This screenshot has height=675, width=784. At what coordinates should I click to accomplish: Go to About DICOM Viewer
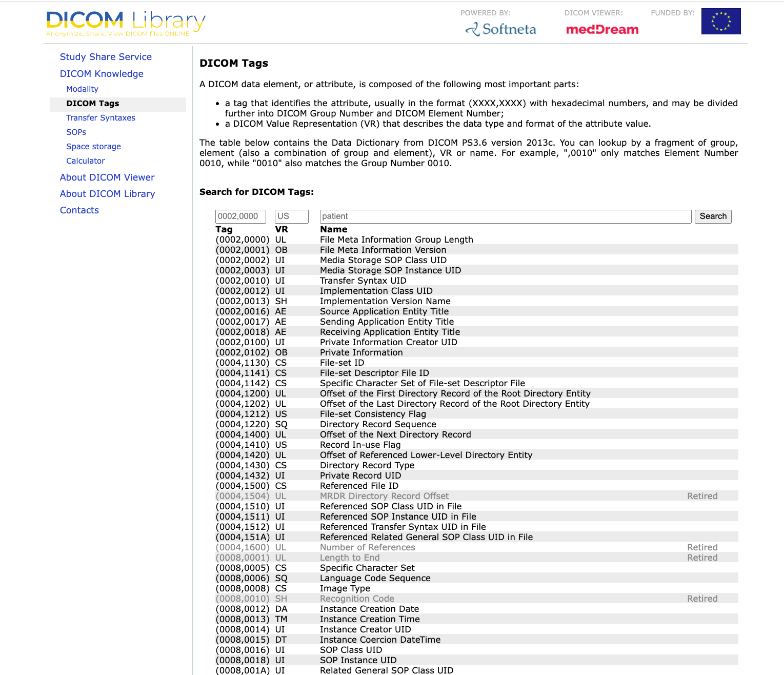tap(107, 177)
